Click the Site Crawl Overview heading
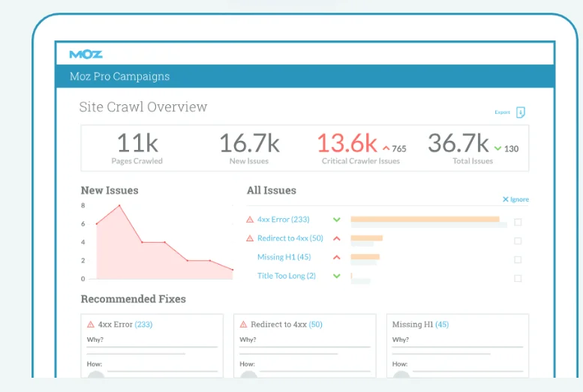583x392 pixels. [x=143, y=107]
